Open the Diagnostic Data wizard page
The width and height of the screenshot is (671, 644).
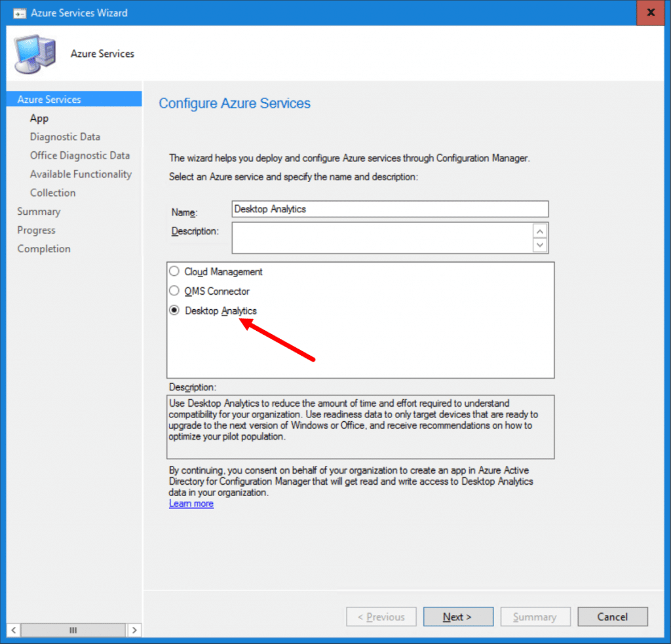[x=65, y=136]
